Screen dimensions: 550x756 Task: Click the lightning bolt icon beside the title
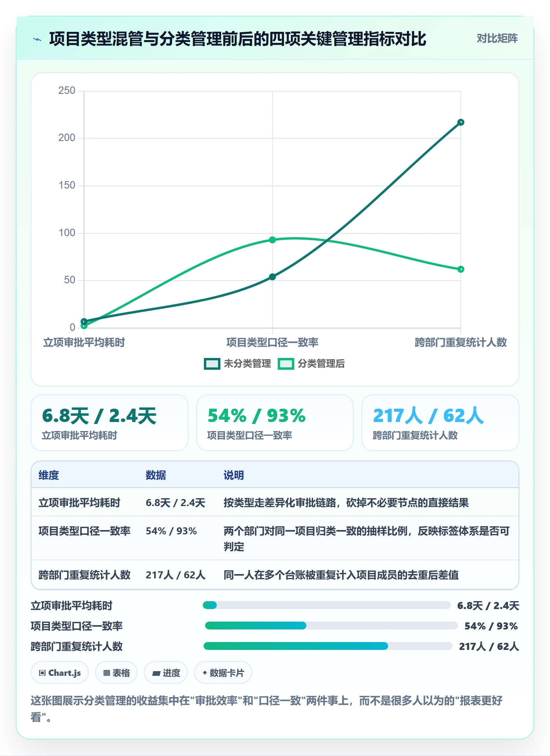point(37,39)
